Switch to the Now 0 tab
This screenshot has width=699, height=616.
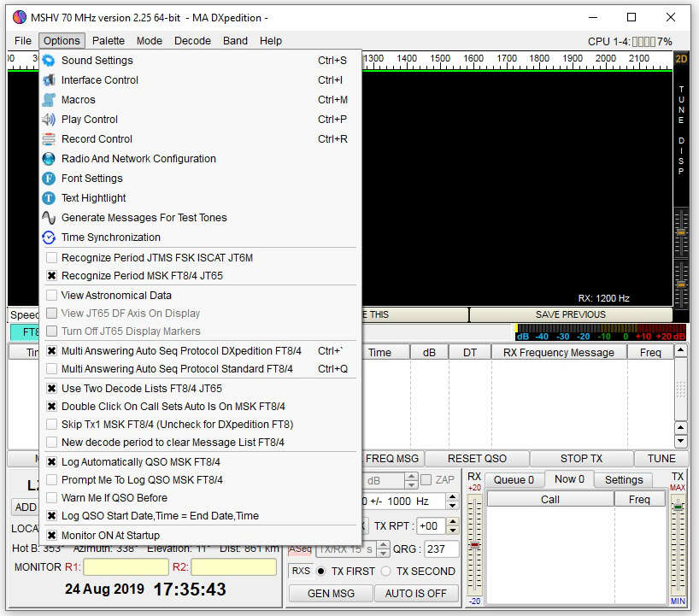pos(569,479)
